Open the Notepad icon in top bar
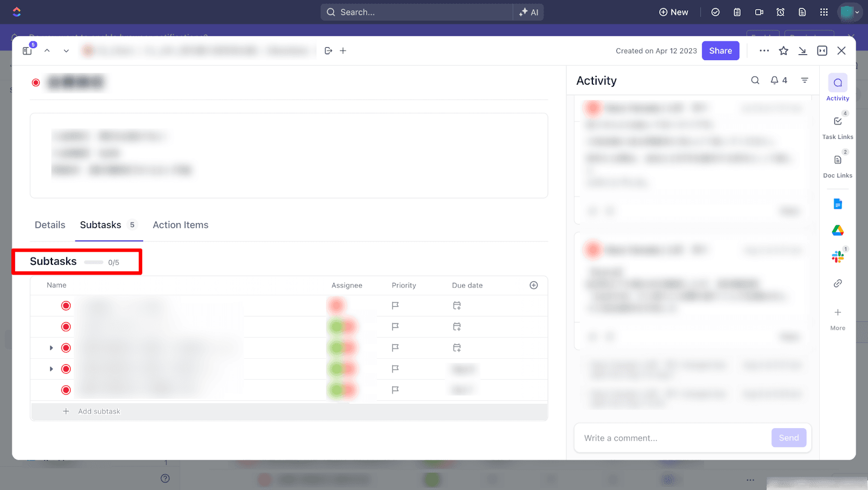Screen dimensions: 868x490 coord(737,12)
